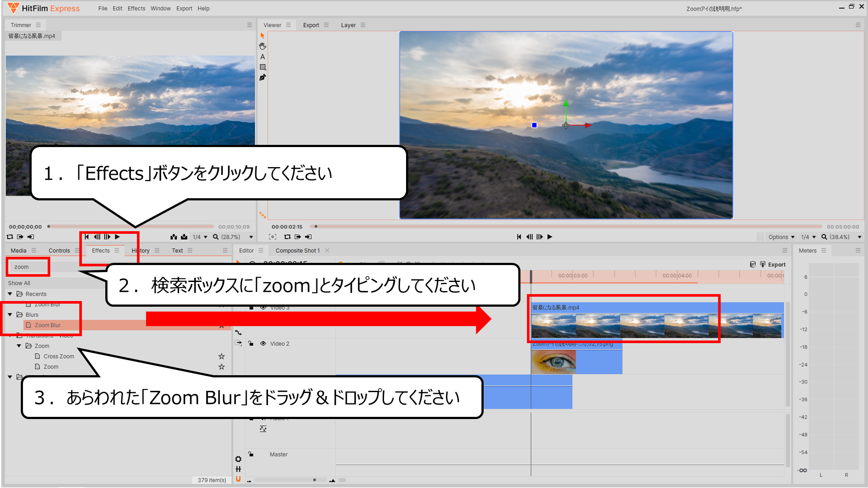
Task: Switch to the Editor timeline tab
Action: coord(247,251)
